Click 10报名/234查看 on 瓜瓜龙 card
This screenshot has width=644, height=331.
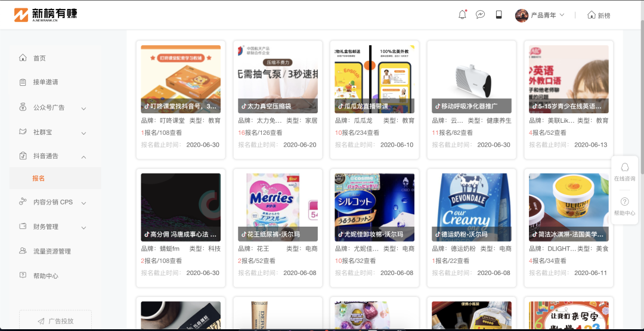pos(357,132)
